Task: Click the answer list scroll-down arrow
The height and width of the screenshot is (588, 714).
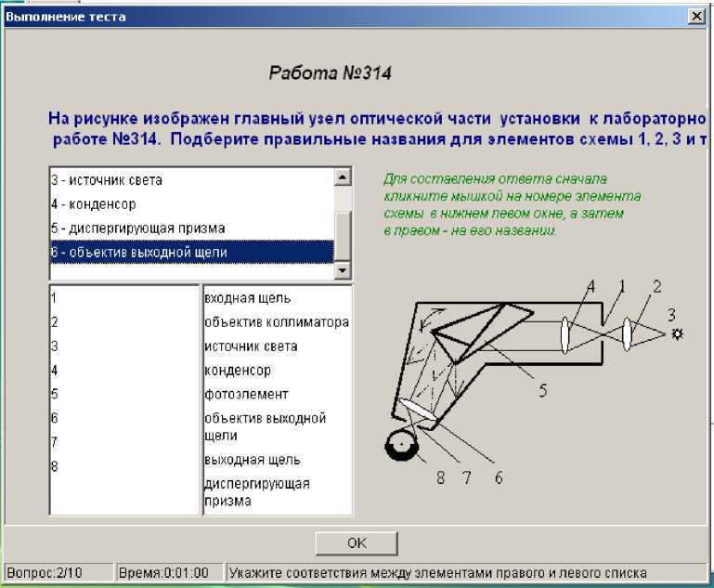Action: click(343, 270)
